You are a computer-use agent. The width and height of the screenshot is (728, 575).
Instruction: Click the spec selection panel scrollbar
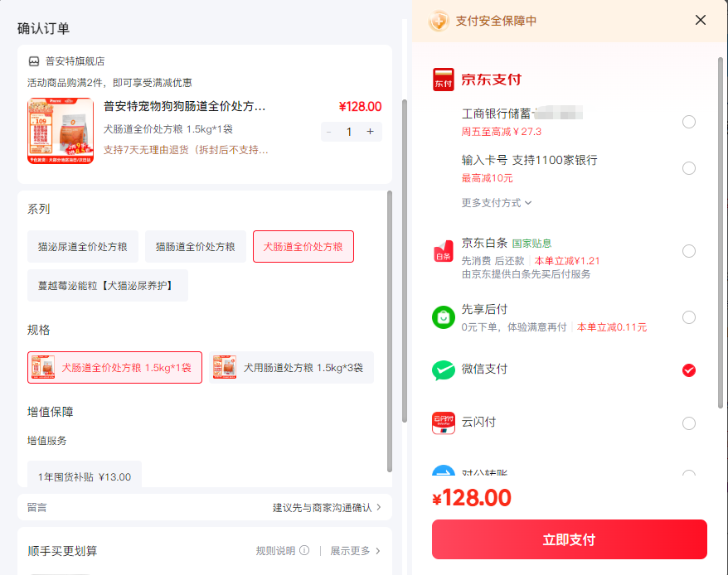[x=390, y=331]
